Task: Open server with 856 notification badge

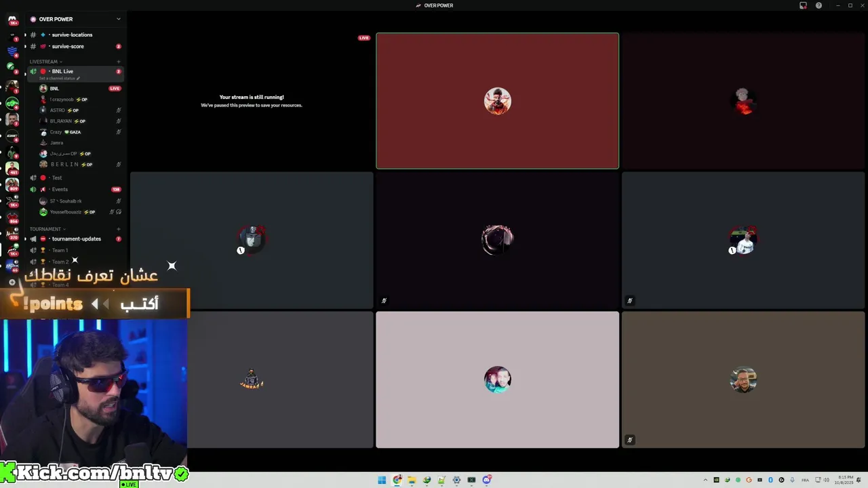Action: click(x=12, y=217)
